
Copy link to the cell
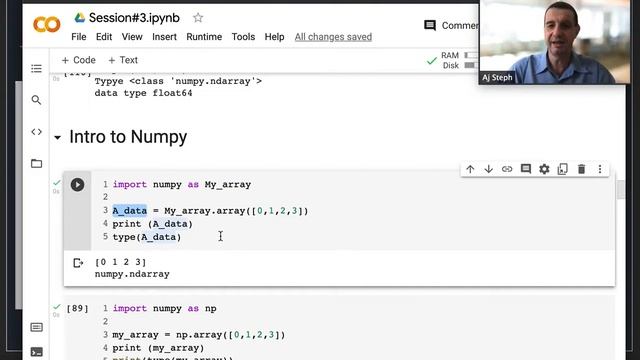click(x=507, y=169)
